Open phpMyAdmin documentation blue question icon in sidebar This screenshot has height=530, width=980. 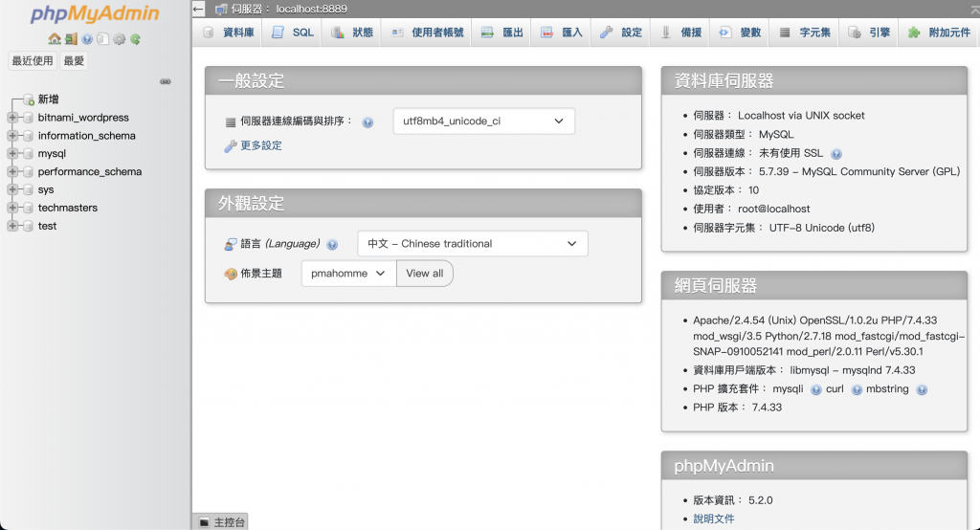87,39
